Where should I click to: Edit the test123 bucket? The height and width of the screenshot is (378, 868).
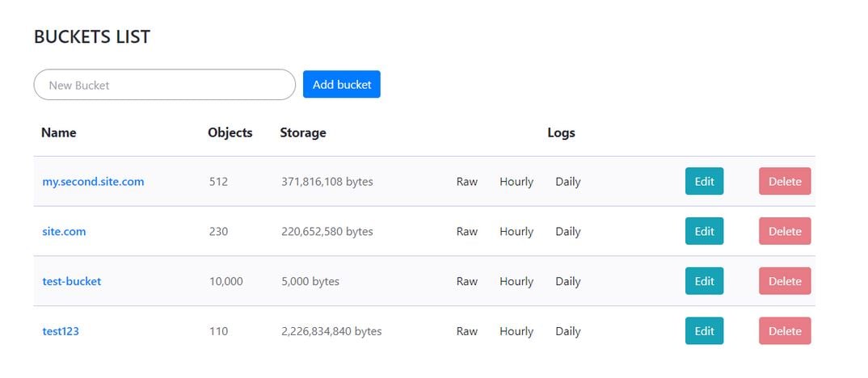(x=704, y=330)
